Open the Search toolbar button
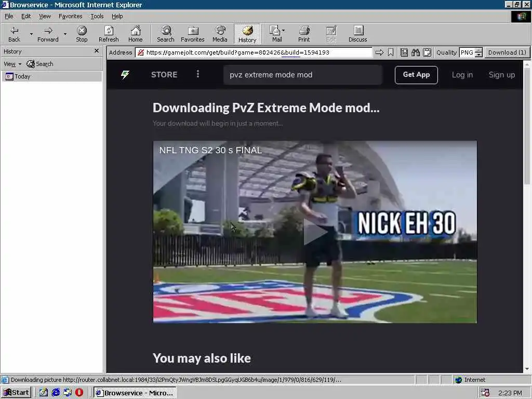Image resolution: width=532 pixels, height=399 pixels. pyautogui.click(x=166, y=34)
